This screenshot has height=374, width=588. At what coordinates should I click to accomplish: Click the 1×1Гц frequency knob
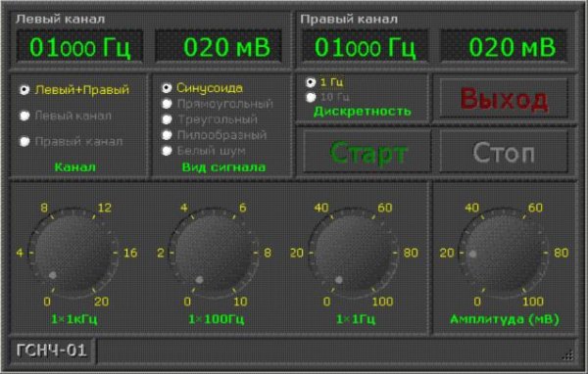tap(354, 254)
